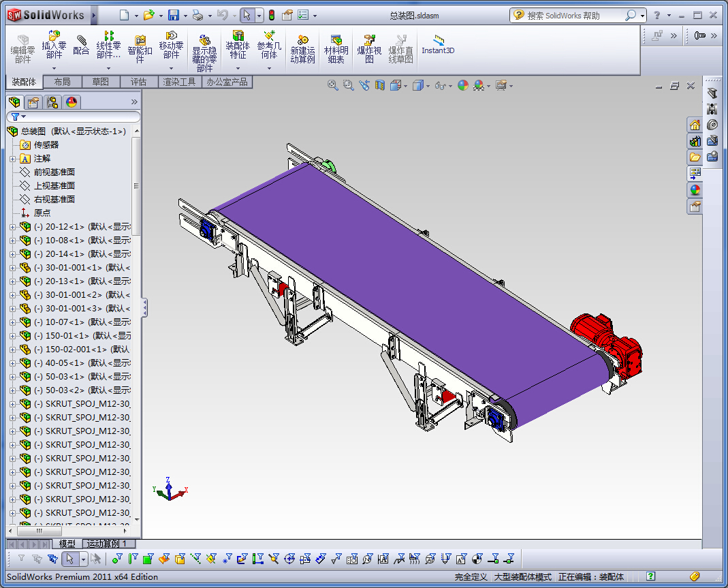Click the Zoom to Fit icon

pyautogui.click(x=332, y=85)
